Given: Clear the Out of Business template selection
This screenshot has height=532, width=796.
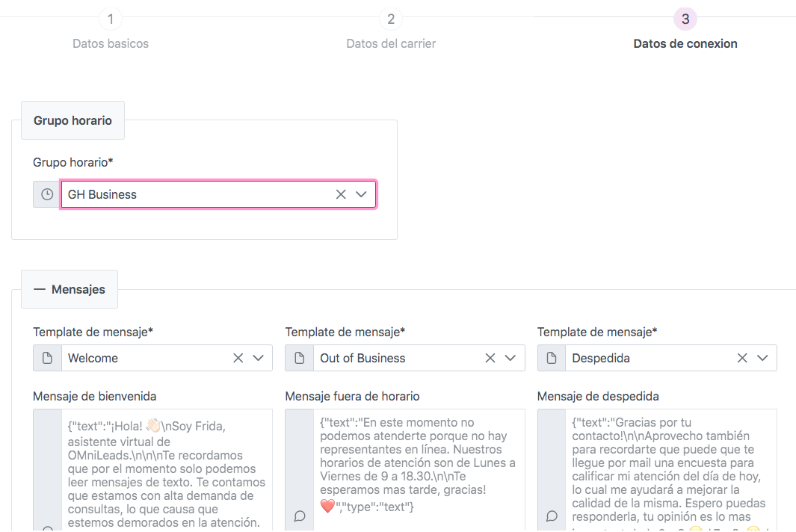Looking at the screenshot, I should 490,358.
